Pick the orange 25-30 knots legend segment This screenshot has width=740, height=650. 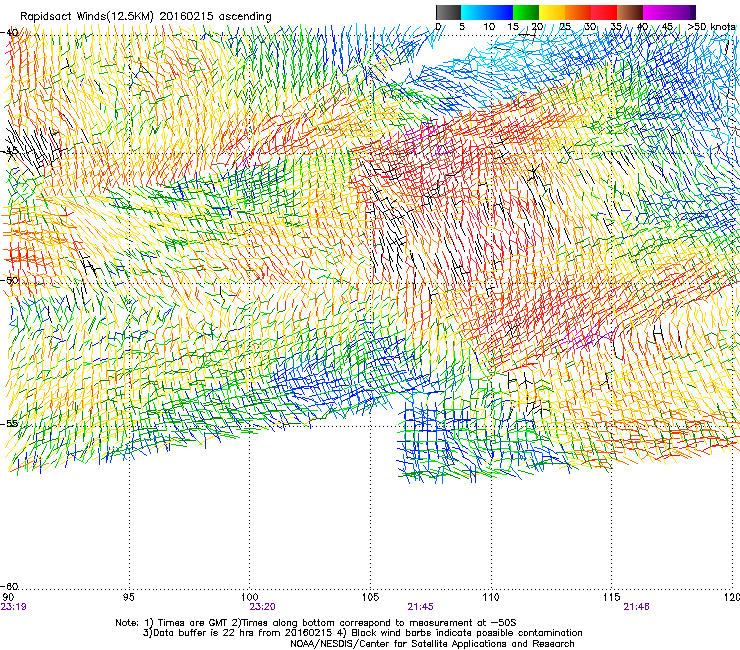pos(578,12)
